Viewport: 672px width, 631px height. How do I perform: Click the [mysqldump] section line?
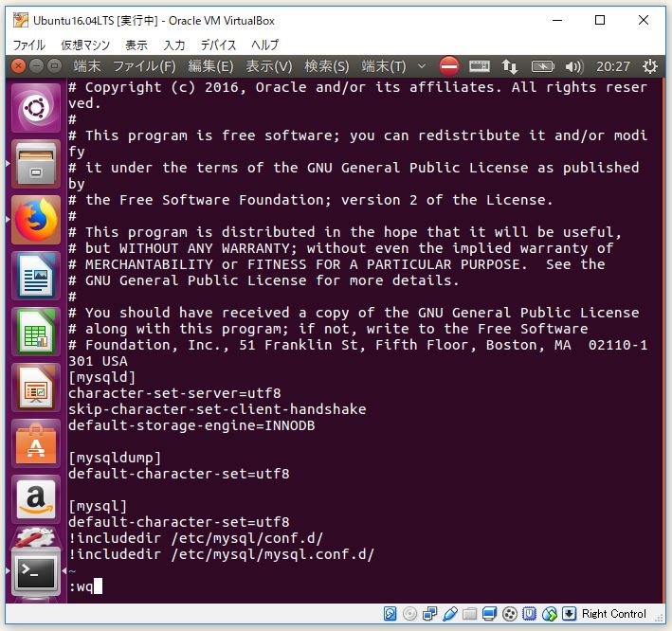pyautogui.click(x=115, y=458)
